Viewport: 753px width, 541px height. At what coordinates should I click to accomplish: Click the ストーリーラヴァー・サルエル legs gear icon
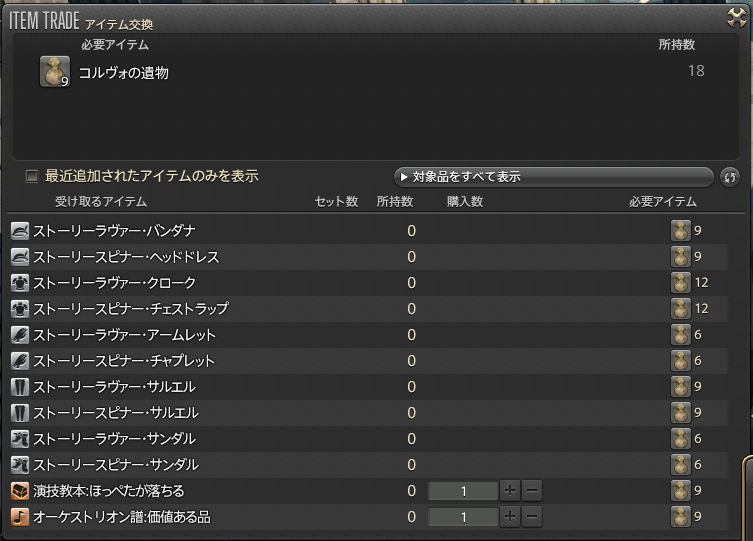click(x=20, y=387)
